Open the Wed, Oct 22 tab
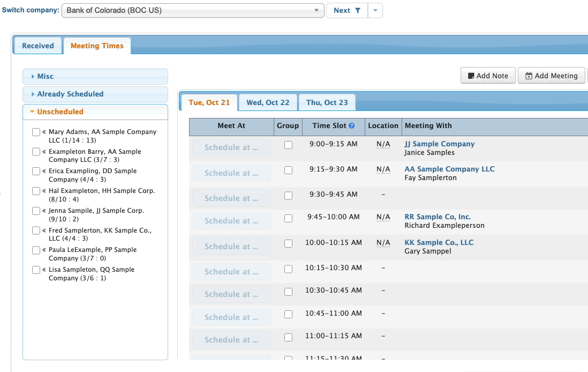This screenshot has height=372, width=588. [268, 102]
